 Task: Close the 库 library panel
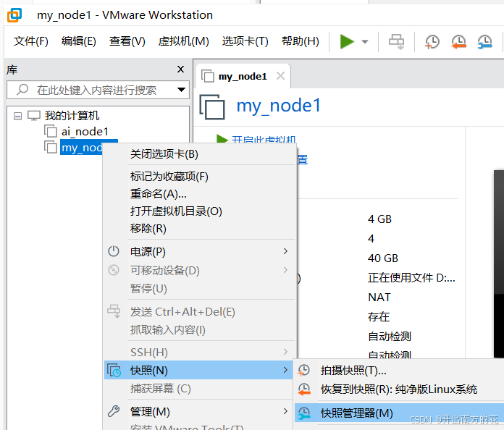pyautogui.click(x=180, y=69)
